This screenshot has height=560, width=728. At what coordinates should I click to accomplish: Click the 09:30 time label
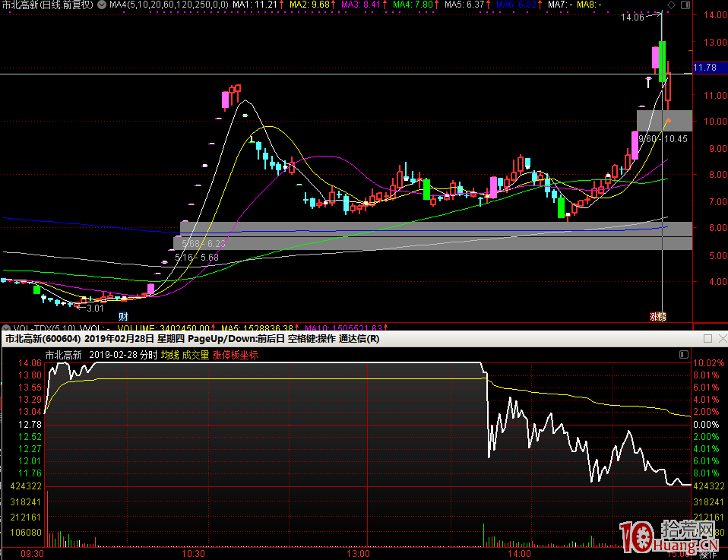(33, 553)
